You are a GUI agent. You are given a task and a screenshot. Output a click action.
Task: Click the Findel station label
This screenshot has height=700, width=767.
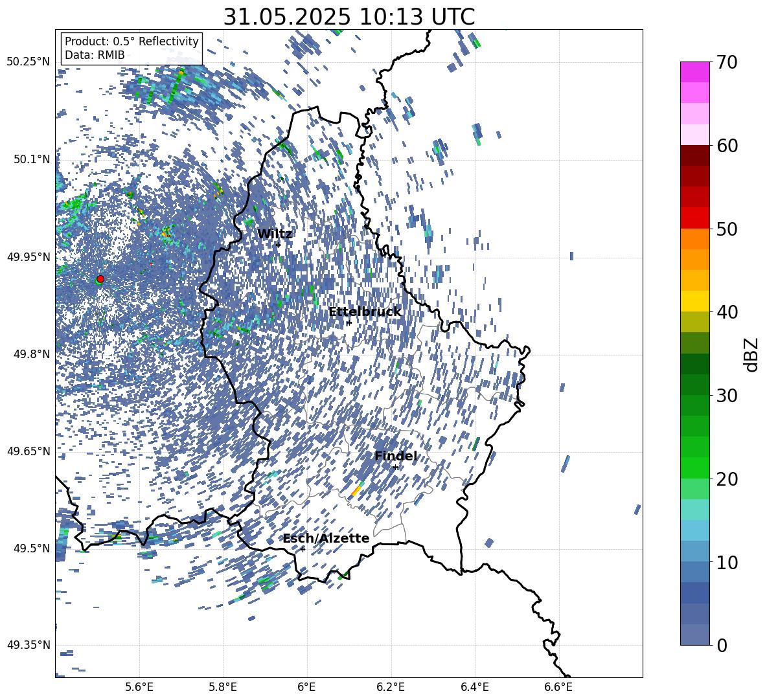(396, 456)
